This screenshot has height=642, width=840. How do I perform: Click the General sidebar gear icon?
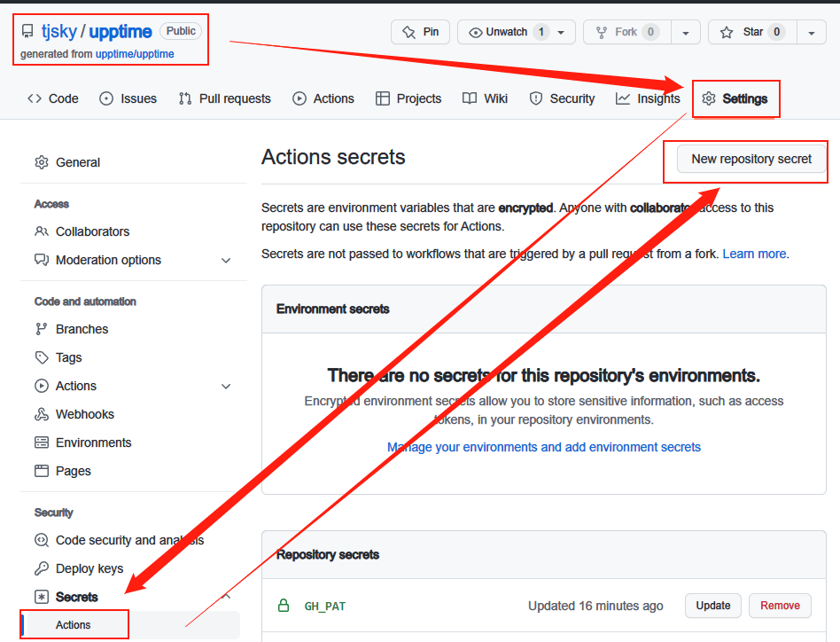(x=42, y=162)
